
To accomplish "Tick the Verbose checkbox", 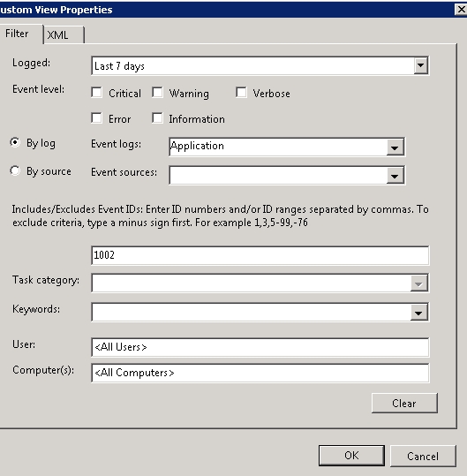I will [241, 93].
